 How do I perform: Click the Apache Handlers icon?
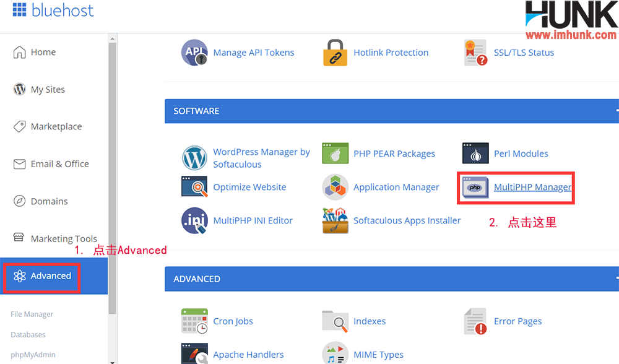pos(194,353)
